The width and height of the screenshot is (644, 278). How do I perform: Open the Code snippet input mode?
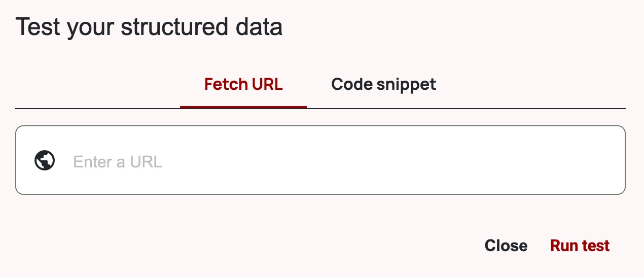(x=383, y=84)
